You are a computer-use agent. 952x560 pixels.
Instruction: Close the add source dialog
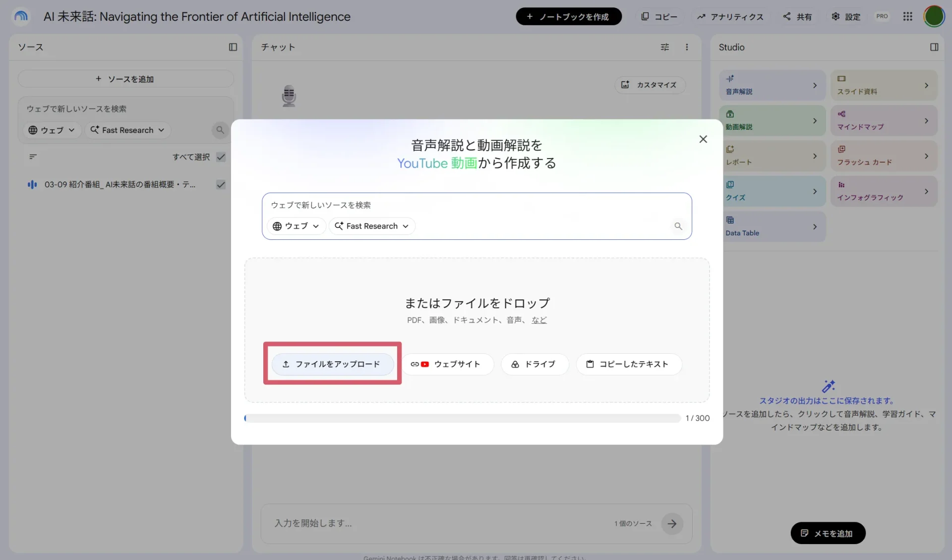(x=703, y=139)
